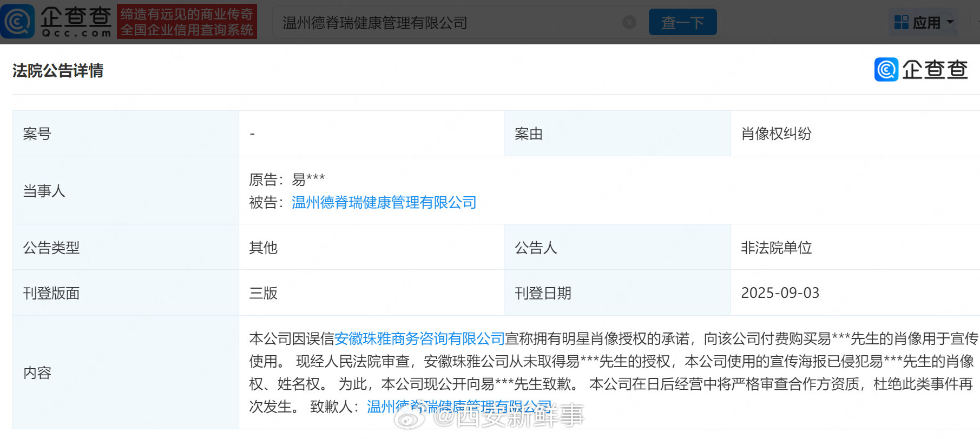Click the 公告类型 label cell

tap(126, 247)
